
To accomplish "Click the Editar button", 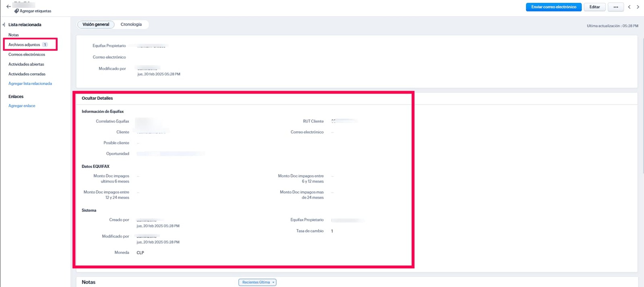I will click(x=594, y=7).
